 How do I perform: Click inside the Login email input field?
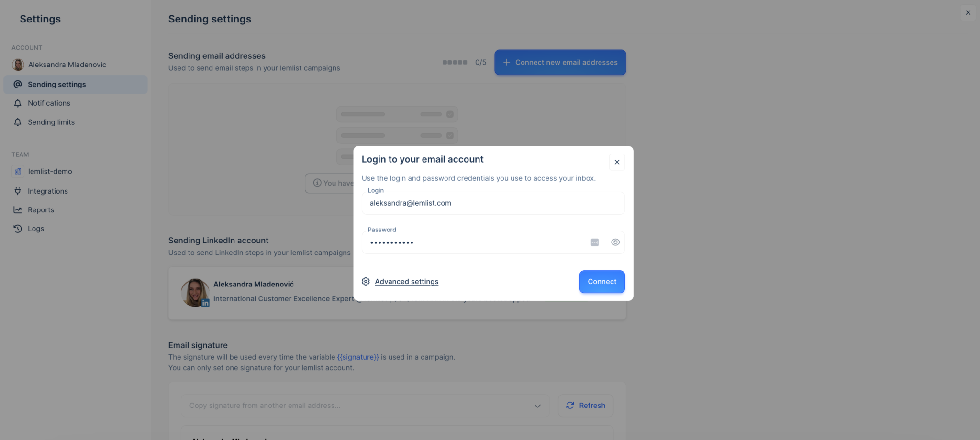tap(493, 203)
